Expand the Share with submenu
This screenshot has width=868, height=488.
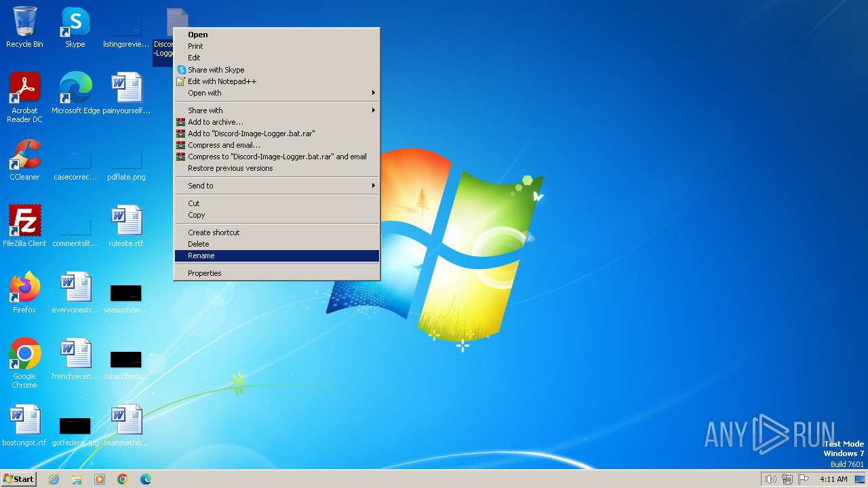[x=277, y=110]
